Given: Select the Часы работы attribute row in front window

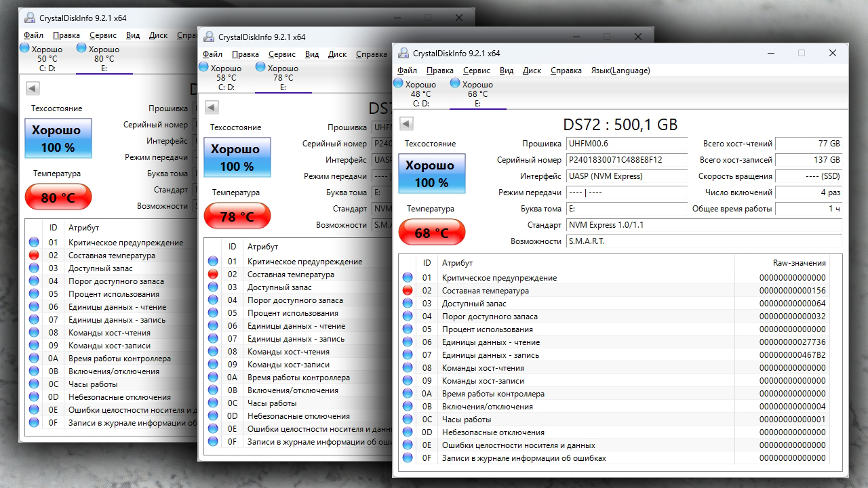Looking at the screenshot, I should (620, 420).
